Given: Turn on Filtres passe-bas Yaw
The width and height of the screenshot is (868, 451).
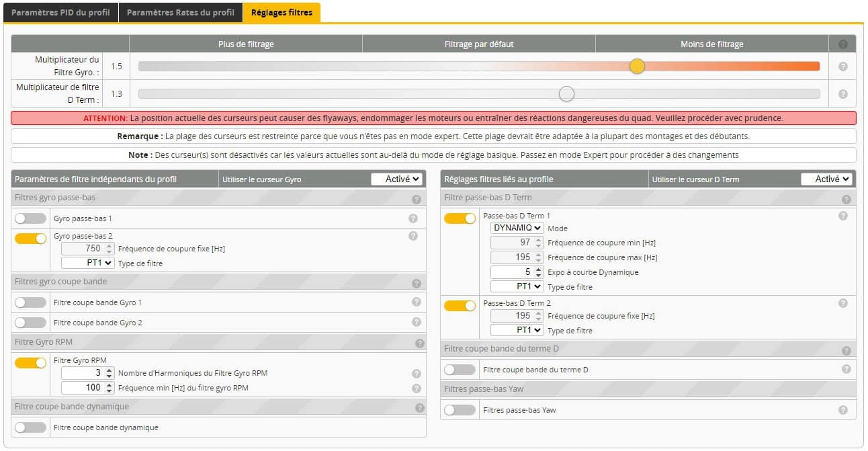Looking at the screenshot, I should tap(460, 410).
